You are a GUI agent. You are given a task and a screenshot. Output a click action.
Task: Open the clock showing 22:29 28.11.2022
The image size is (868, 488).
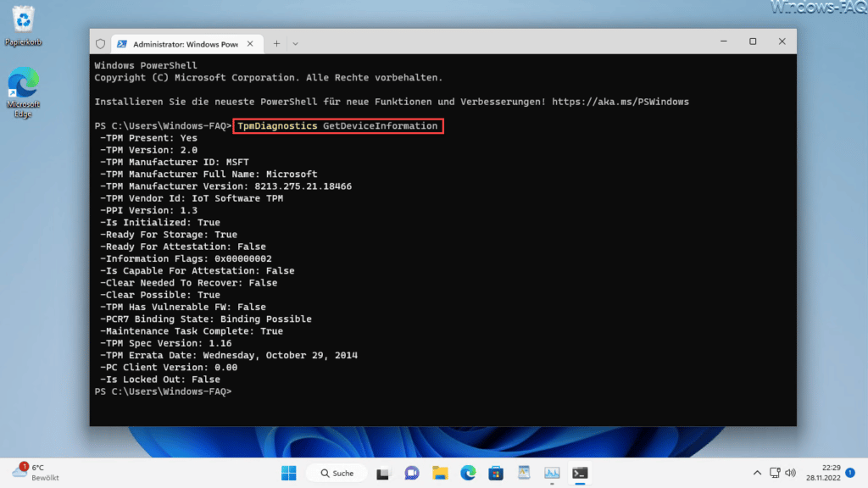click(823, 473)
